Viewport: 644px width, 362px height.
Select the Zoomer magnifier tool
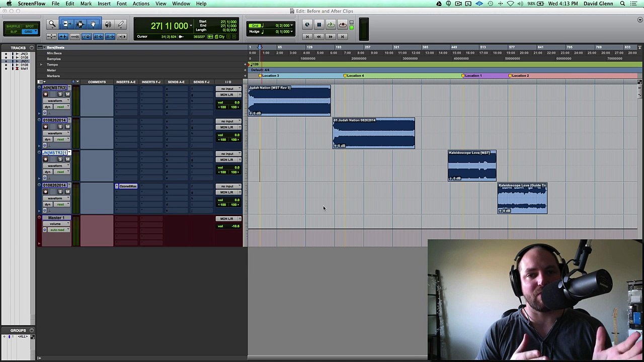[52, 24]
